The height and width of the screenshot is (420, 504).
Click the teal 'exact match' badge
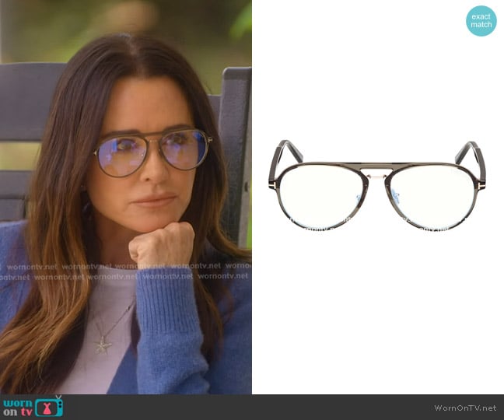coord(481,20)
